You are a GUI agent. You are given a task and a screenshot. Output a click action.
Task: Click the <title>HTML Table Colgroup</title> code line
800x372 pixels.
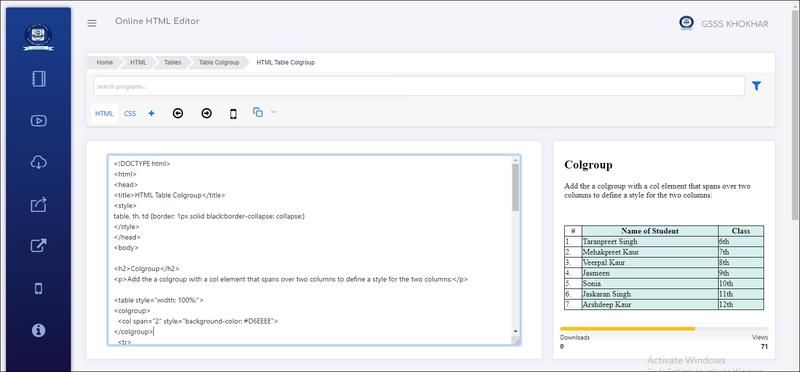tap(169, 195)
